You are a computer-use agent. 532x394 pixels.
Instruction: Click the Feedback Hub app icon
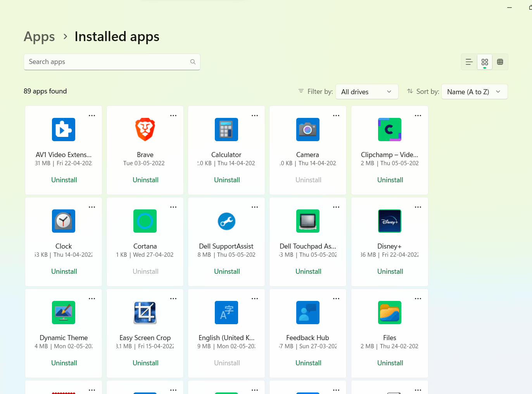coord(308,313)
